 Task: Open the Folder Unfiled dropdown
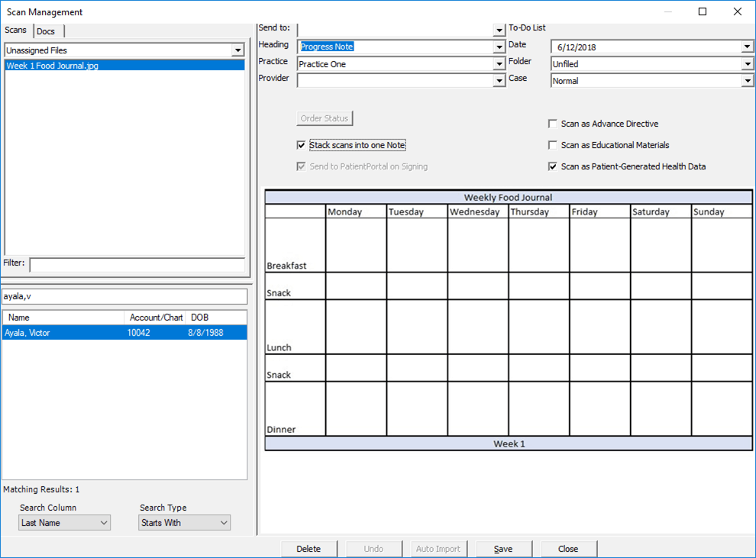(x=747, y=63)
